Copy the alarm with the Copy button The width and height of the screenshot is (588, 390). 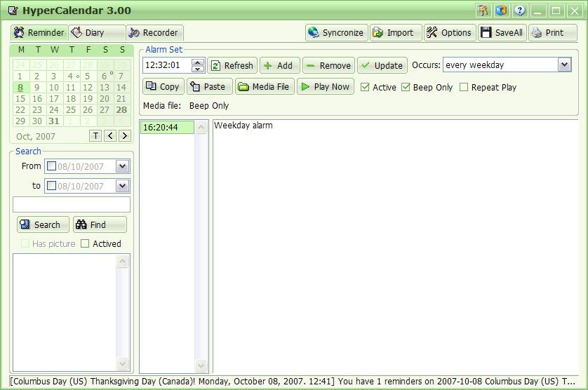[x=163, y=86]
